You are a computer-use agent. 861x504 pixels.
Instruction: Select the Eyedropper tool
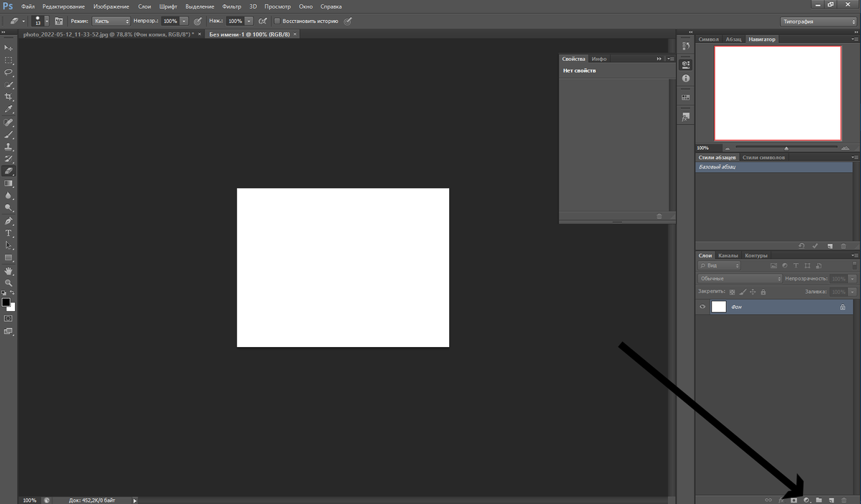point(9,109)
